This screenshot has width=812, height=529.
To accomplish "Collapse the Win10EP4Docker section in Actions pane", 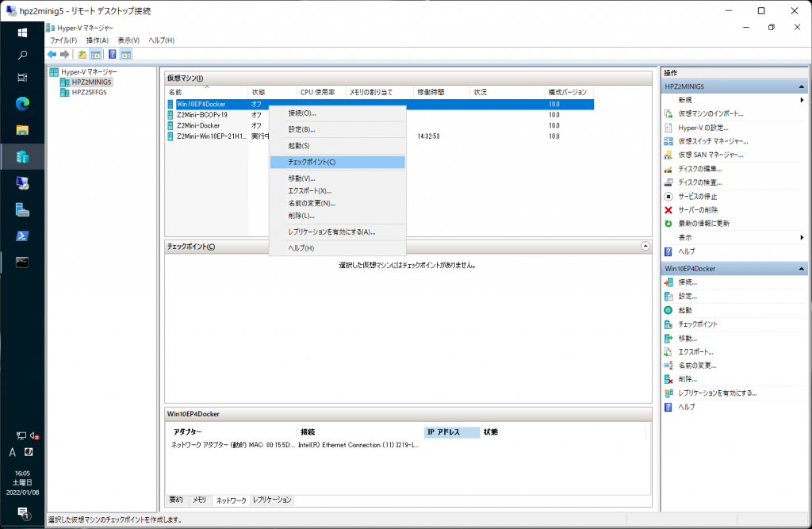I will pos(801,269).
